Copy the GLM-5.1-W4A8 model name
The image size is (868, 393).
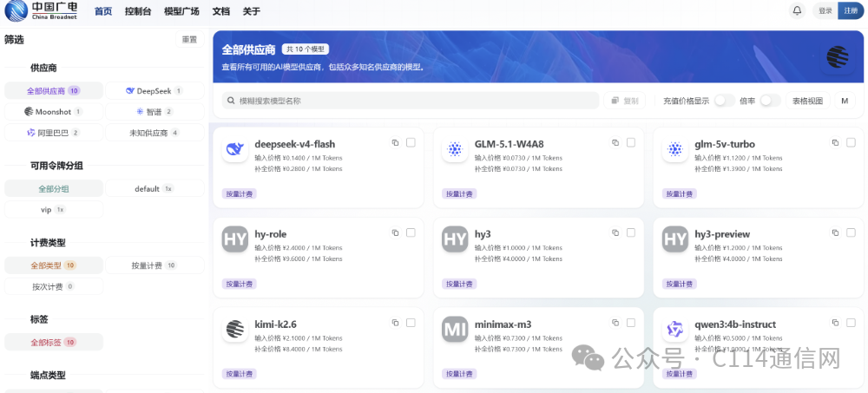[615, 143]
